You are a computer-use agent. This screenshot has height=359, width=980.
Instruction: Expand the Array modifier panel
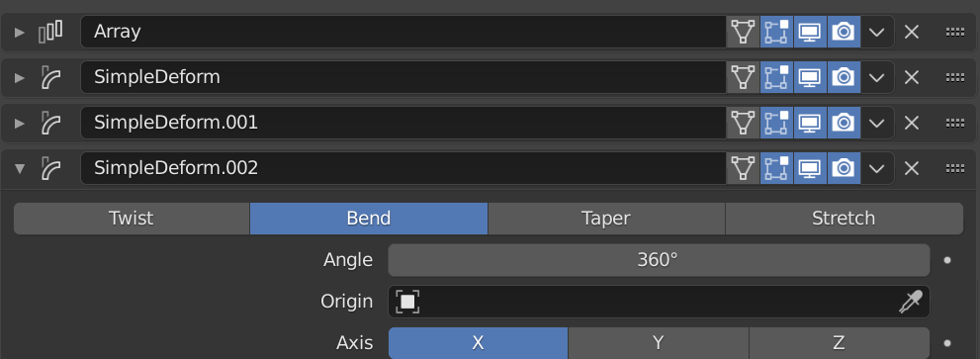[x=20, y=32]
